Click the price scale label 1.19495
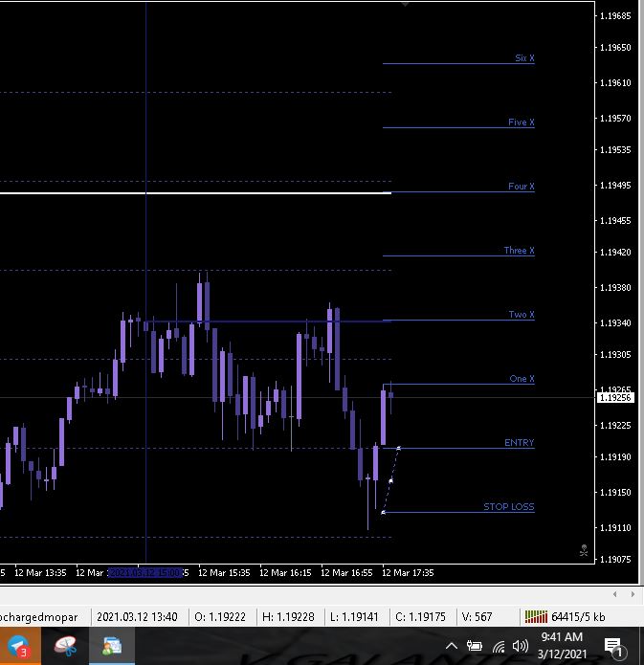The height and width of the screenshot is (665, 644). pyautogui.click(x=615, y=186)
